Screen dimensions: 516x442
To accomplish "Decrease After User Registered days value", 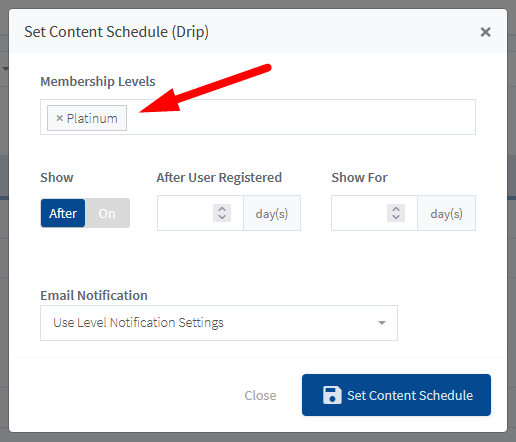I will [222, 217].
